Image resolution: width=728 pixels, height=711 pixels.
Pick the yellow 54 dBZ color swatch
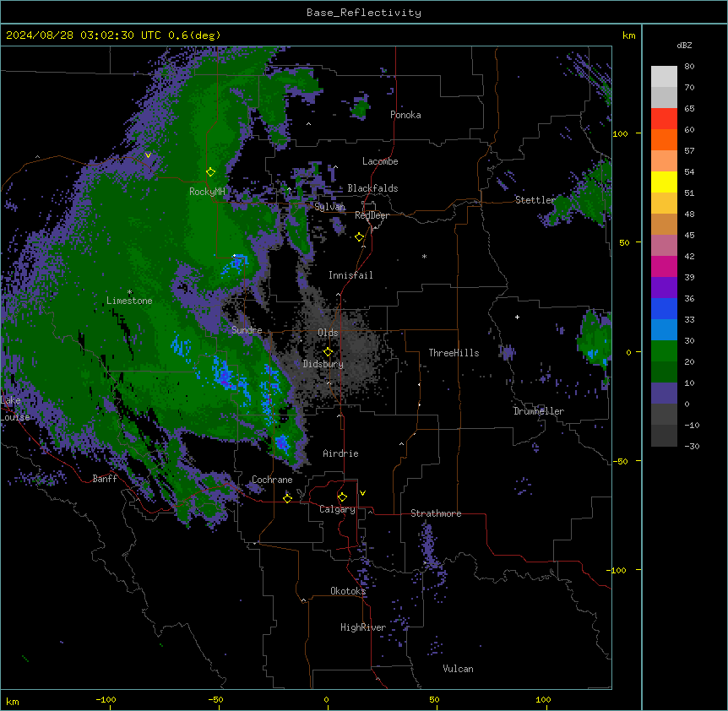click(664, 182)
